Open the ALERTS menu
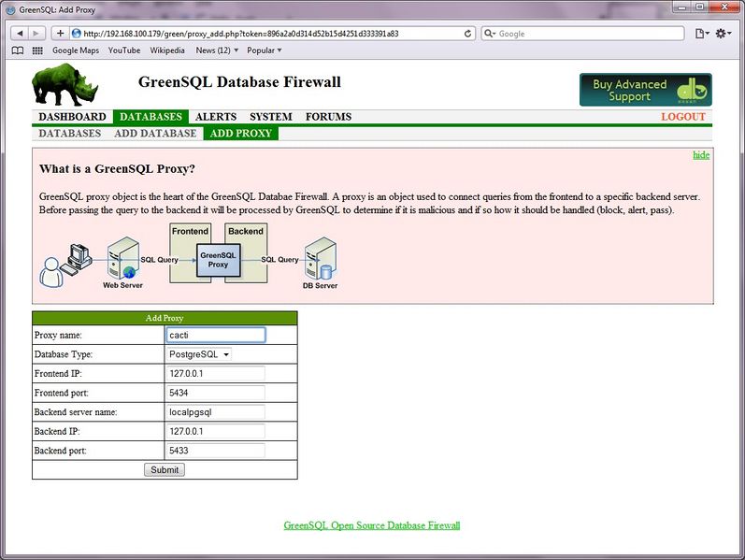Screen dimensions: 745x560 click(x=216, y=117)
